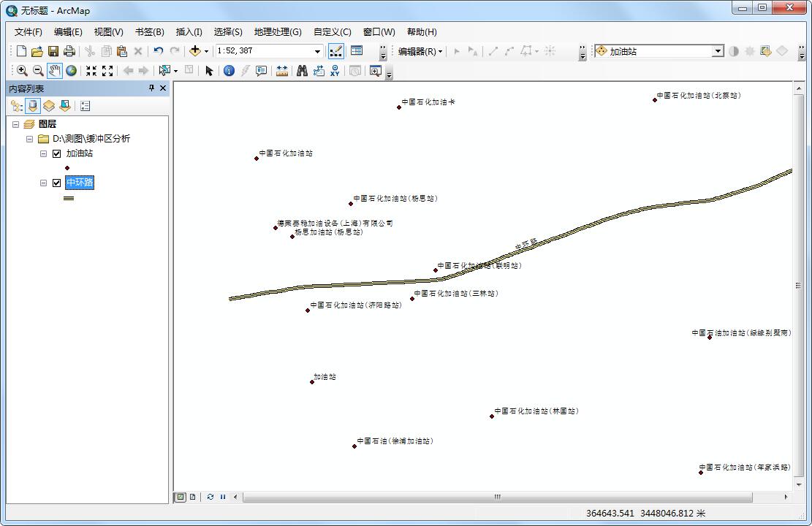This screenshot has height=526, width=812.
Task: Open the 选择(S) menu
Action: (228, 32)
